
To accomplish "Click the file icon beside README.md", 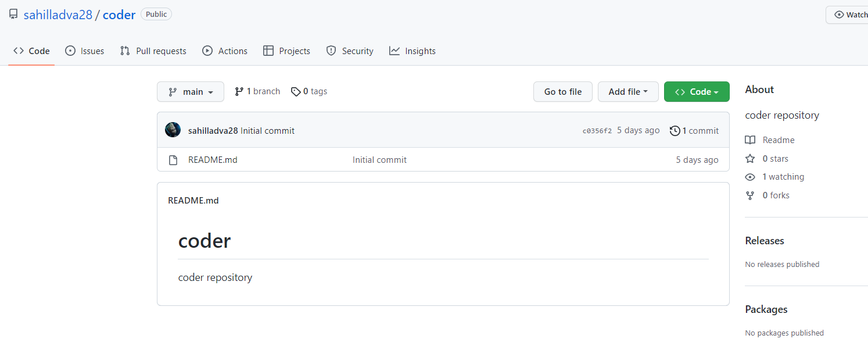I will 173,160.
